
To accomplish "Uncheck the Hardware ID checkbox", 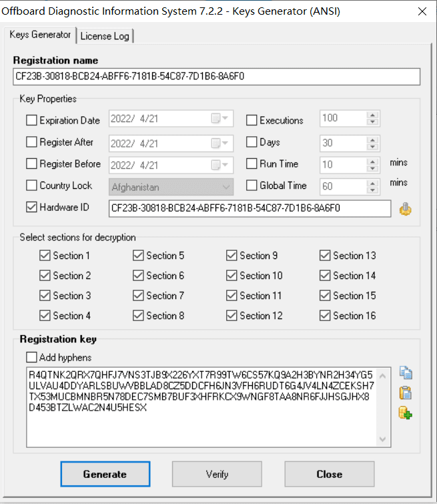I will (31, 208).
